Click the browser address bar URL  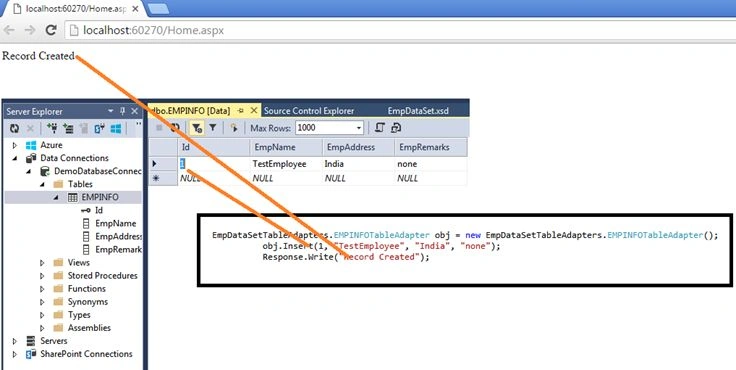(x=153, y=31)
